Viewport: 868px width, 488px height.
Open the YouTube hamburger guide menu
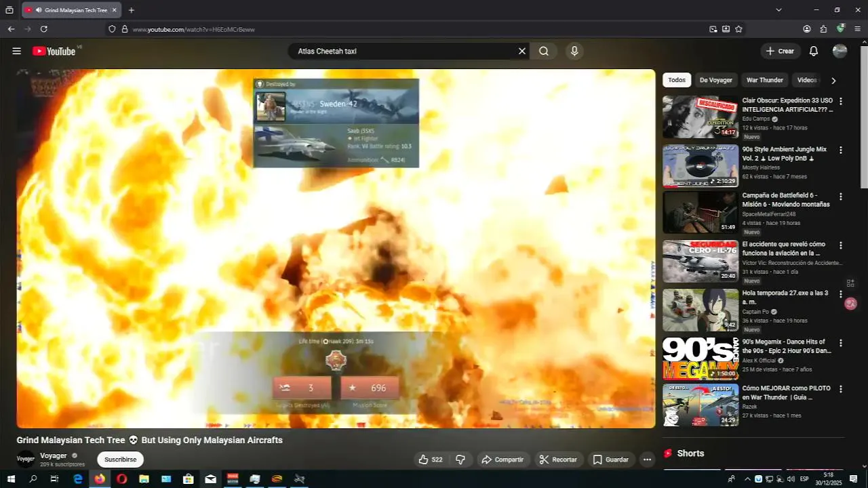tap(17, 51)
